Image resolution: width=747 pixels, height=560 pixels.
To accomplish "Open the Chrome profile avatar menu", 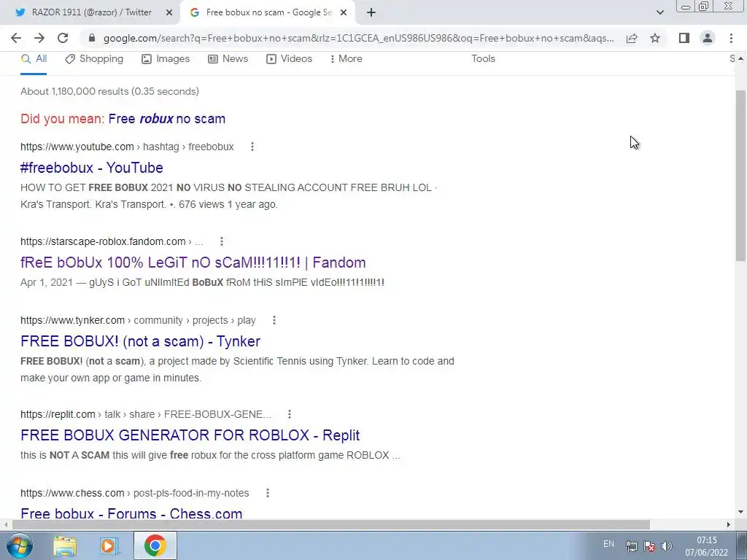I will click(708, 38).
